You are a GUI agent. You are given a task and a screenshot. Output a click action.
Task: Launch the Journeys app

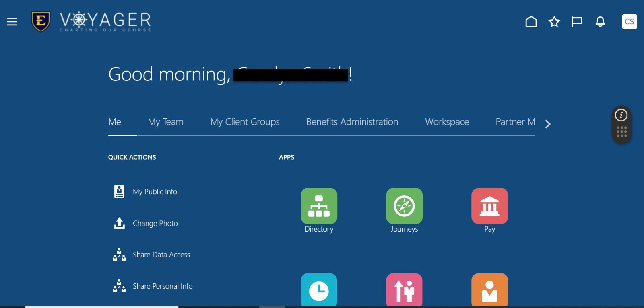pos(404,206)
